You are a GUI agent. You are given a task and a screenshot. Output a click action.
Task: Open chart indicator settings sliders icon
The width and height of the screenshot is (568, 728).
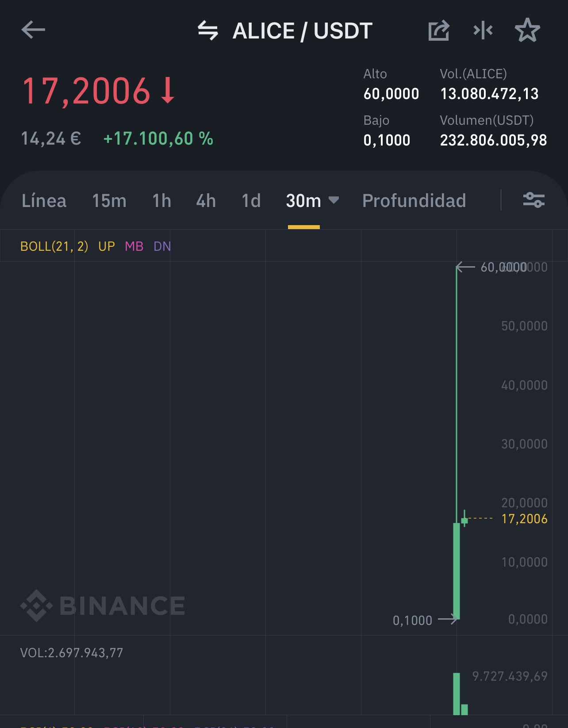(534, 200)
